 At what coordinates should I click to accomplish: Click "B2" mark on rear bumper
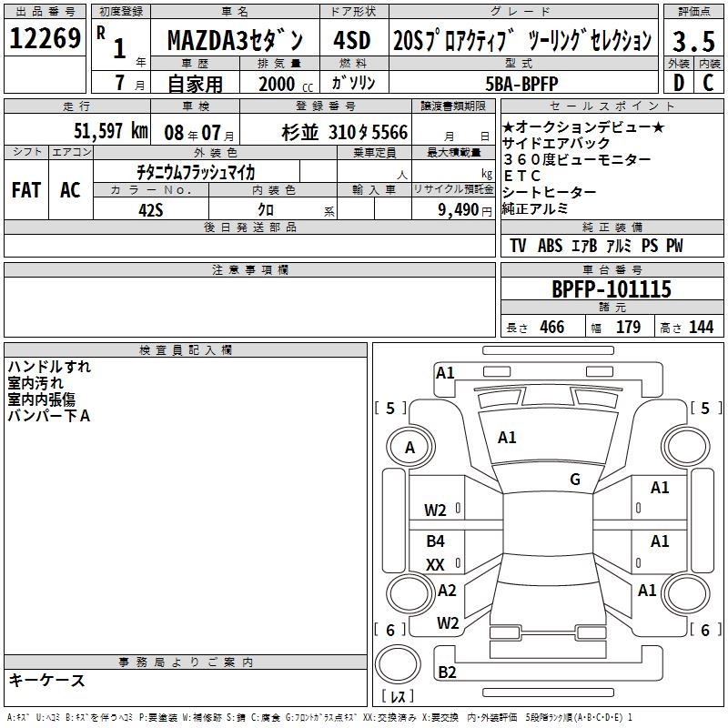pos(447,672)
